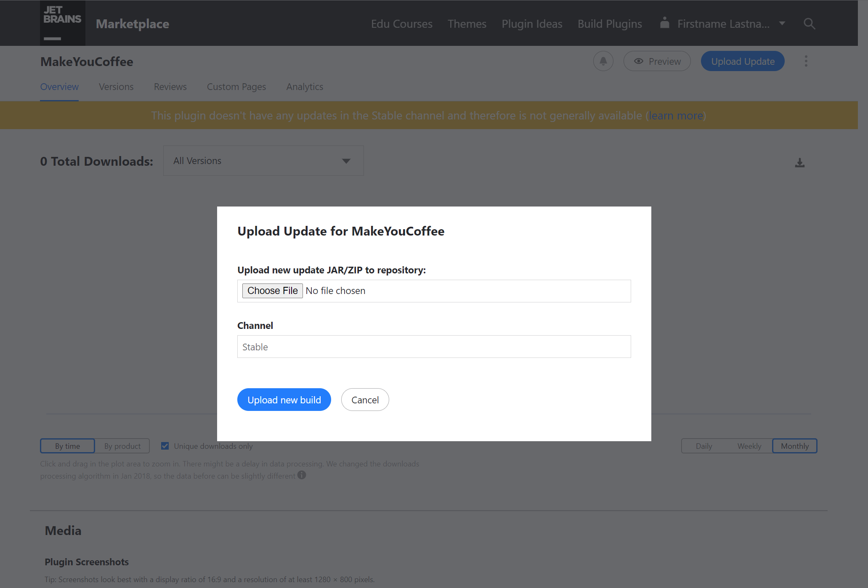Click the three-dot more options icon
The height and width of the screenshot is (588, 868).
click(x=806, y=61)
